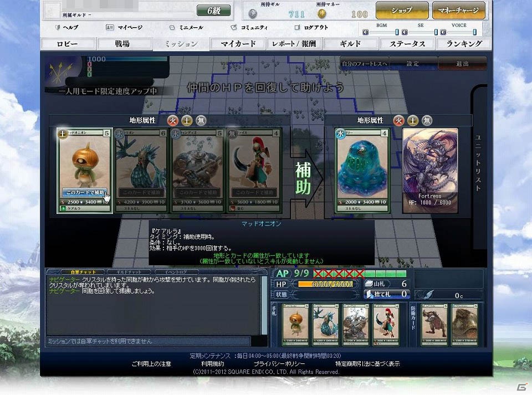Switch to ギルドチャット chat tab

coord(129,272)
